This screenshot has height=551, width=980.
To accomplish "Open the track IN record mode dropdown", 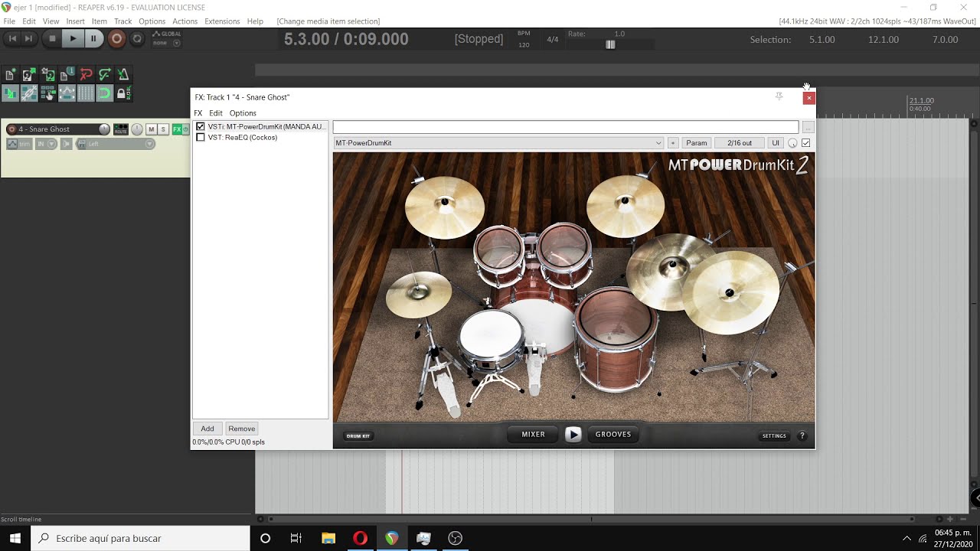I will (x=46, y=144).
